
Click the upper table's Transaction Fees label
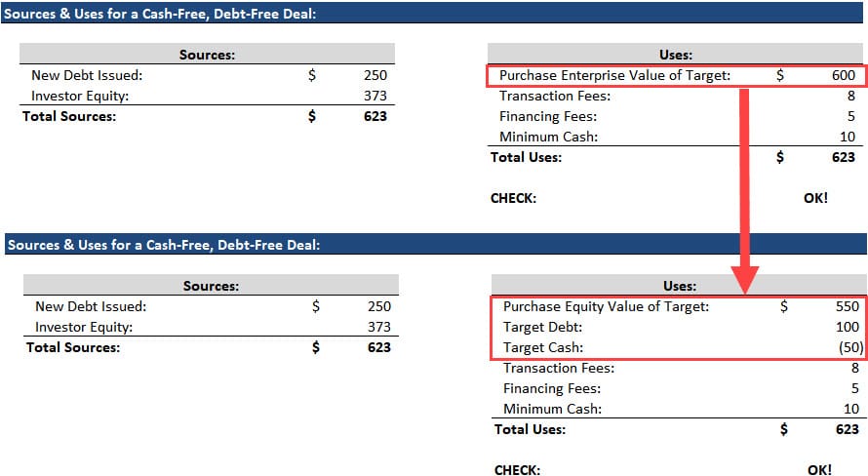point(555,96)
